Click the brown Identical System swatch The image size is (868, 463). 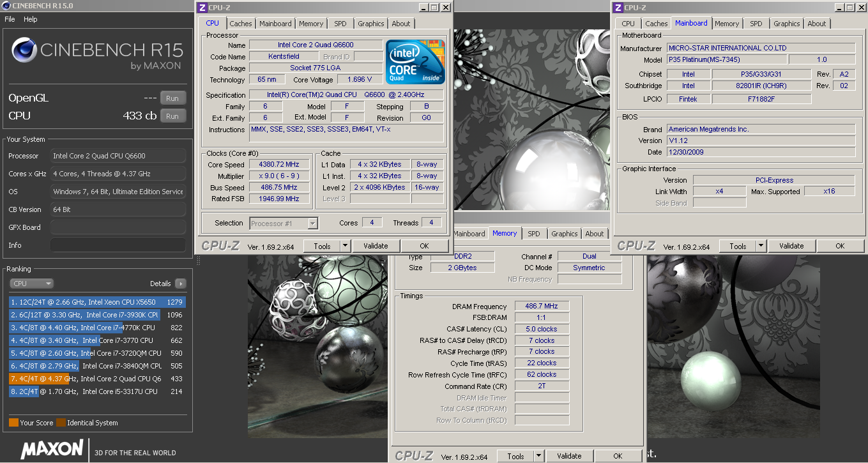(61, 423)
